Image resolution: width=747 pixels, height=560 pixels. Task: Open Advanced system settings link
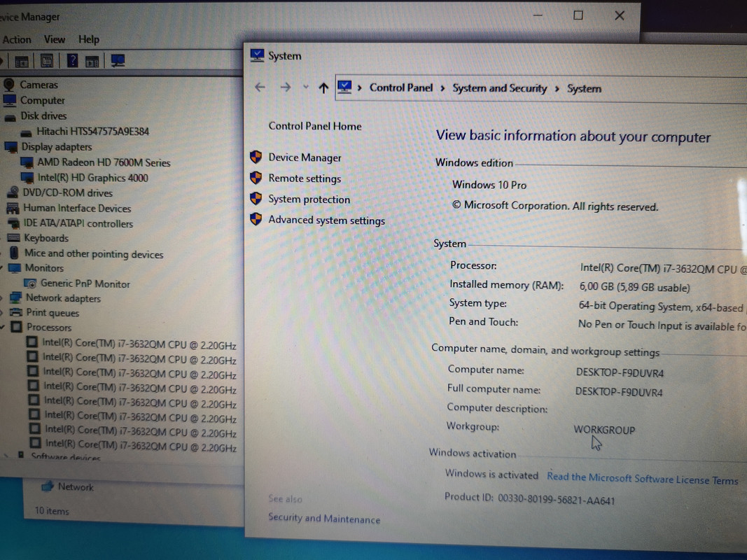click(327, 220)
